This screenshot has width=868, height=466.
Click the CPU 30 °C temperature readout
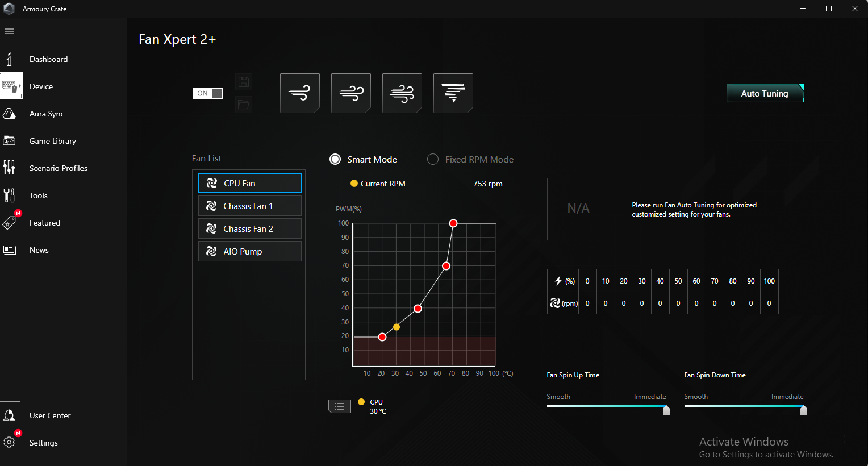378,406
